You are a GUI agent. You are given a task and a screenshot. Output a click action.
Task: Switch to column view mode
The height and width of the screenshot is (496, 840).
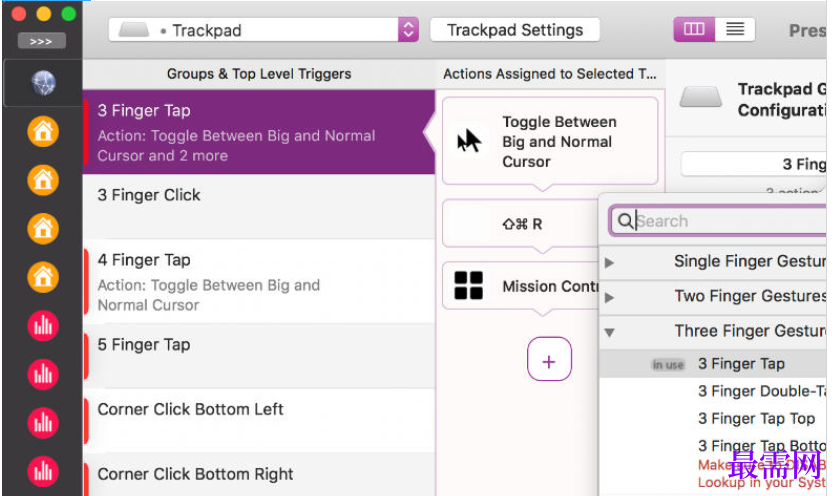point(694,29)
